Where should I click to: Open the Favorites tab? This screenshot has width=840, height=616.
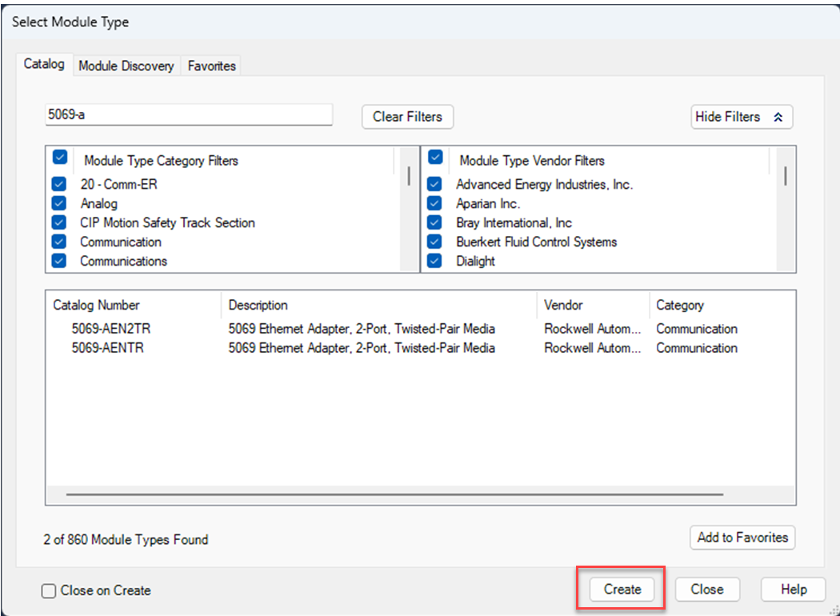[212, 66]
